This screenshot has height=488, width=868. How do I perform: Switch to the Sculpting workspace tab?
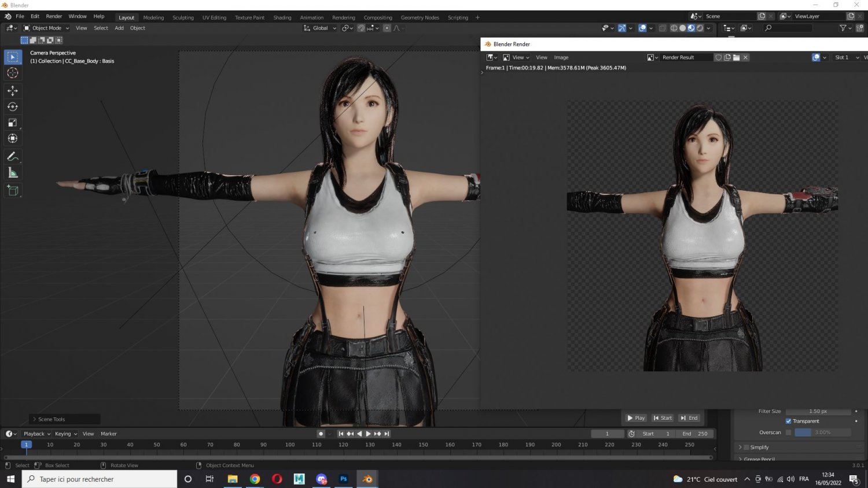[x=183, y=17]
